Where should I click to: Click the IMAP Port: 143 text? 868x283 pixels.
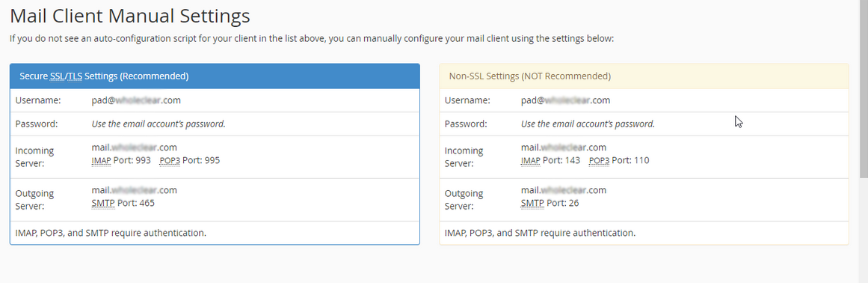tap(550, 161)
